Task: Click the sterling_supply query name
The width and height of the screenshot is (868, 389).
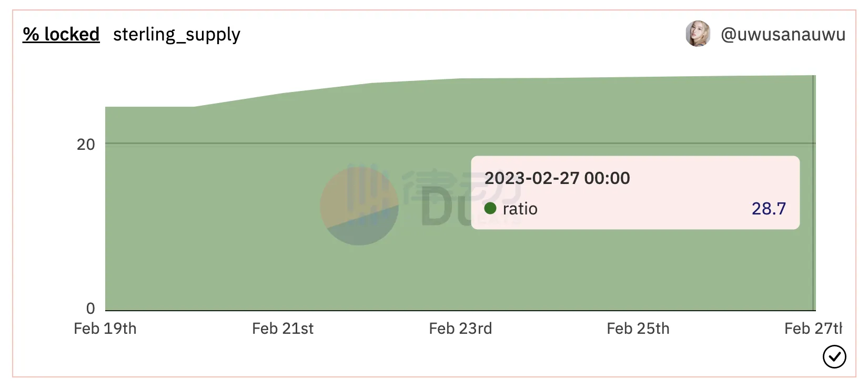Action: 177,35
